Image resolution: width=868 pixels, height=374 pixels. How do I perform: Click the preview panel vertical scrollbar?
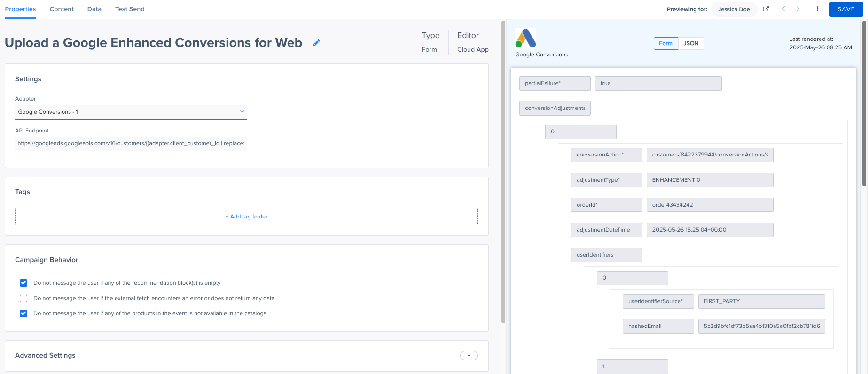tap(864, 103)
